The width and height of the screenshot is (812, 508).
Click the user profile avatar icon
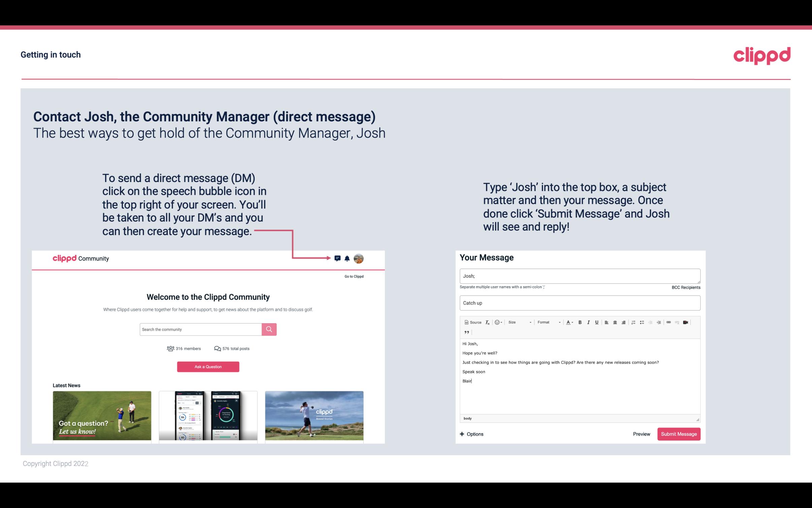pyautogui.click(x=359, y=258)
